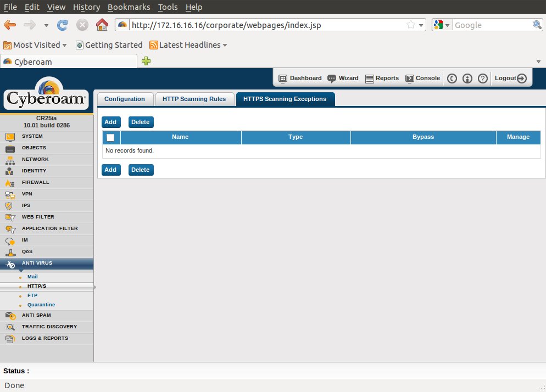Click the LOGS & REPORTS icon

(10, 339)
